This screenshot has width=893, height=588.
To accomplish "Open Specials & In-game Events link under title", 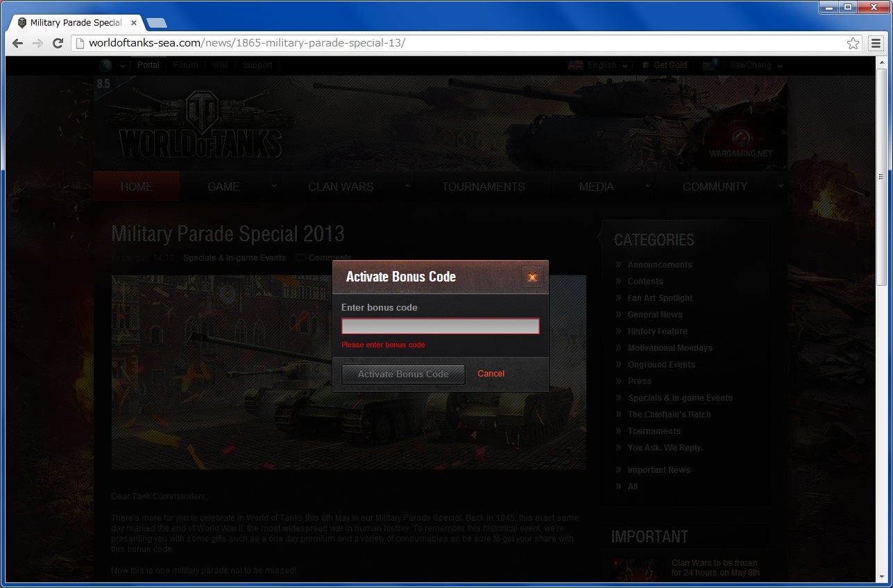I will (235, 258).
